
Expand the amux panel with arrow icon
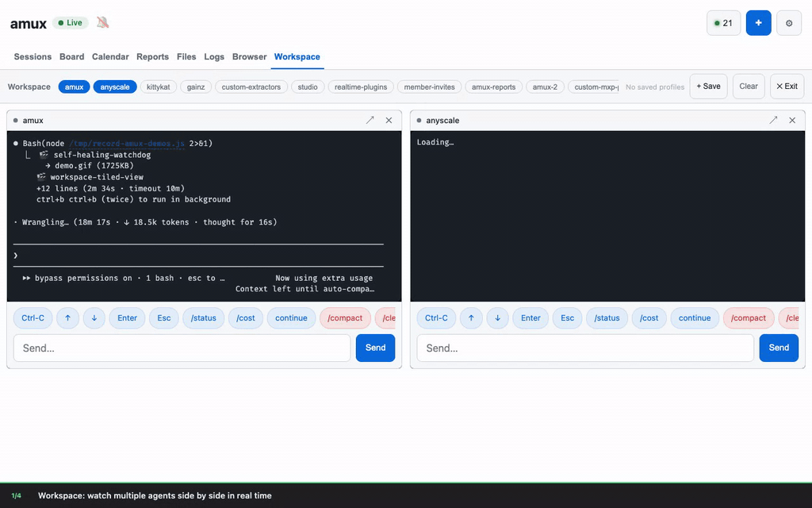pos(370,121)
